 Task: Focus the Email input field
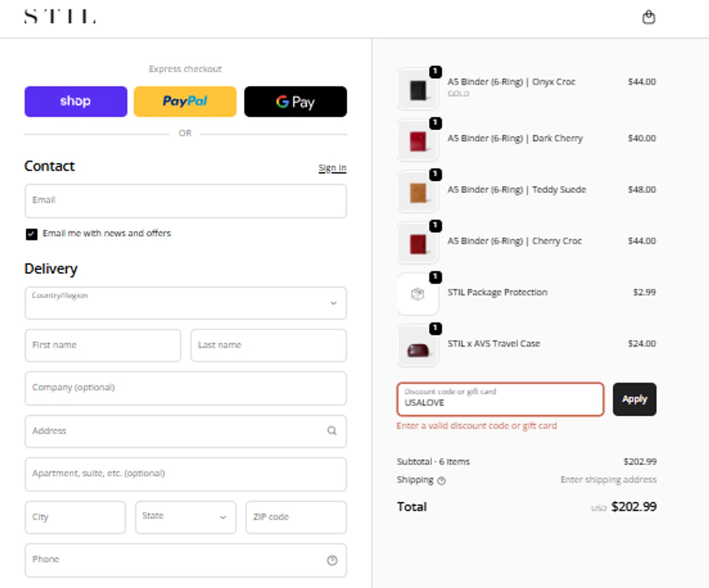tap(185, 201)
